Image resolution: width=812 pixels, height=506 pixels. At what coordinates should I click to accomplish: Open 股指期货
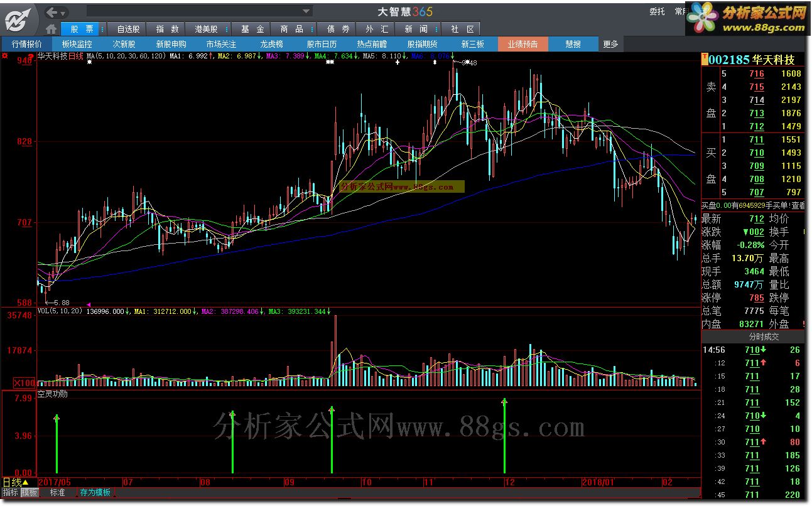point(422,44)
